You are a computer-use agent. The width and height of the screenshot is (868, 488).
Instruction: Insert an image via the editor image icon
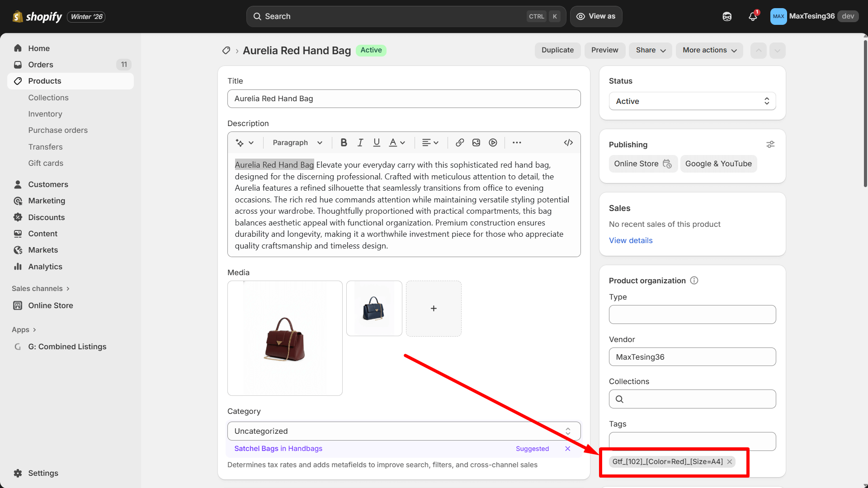(x=476, y=142)
